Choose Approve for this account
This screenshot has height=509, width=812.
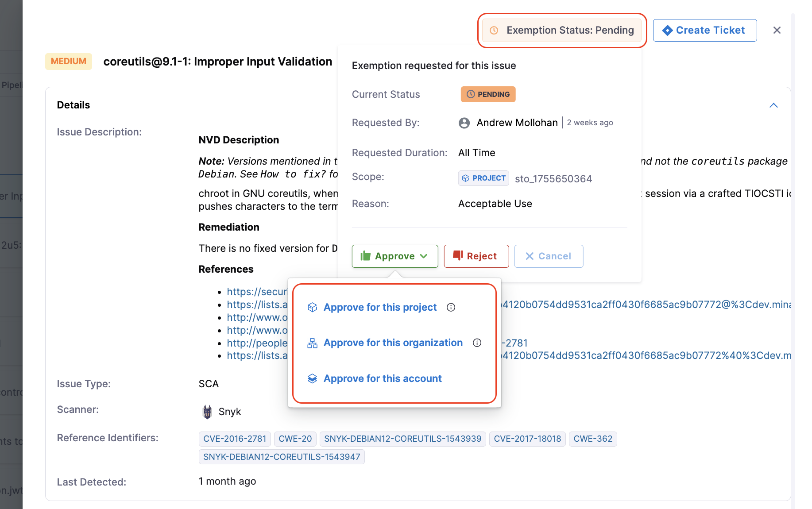click(x=383, y=378)
